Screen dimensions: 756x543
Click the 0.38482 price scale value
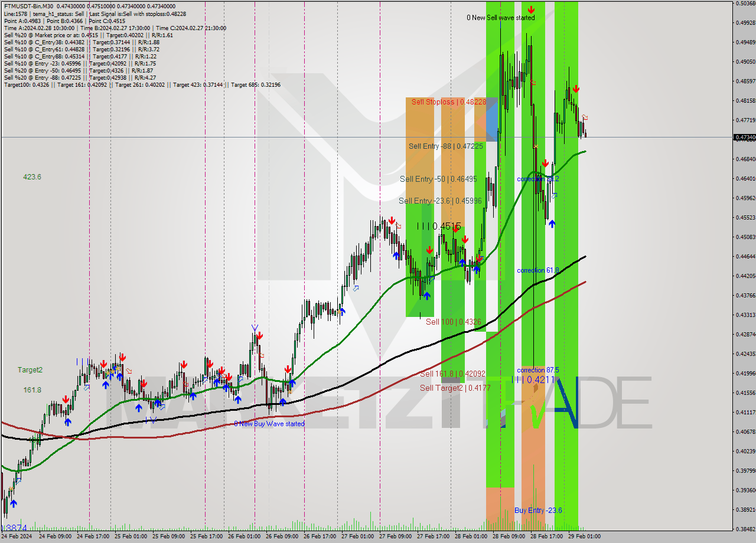(745, 529)
